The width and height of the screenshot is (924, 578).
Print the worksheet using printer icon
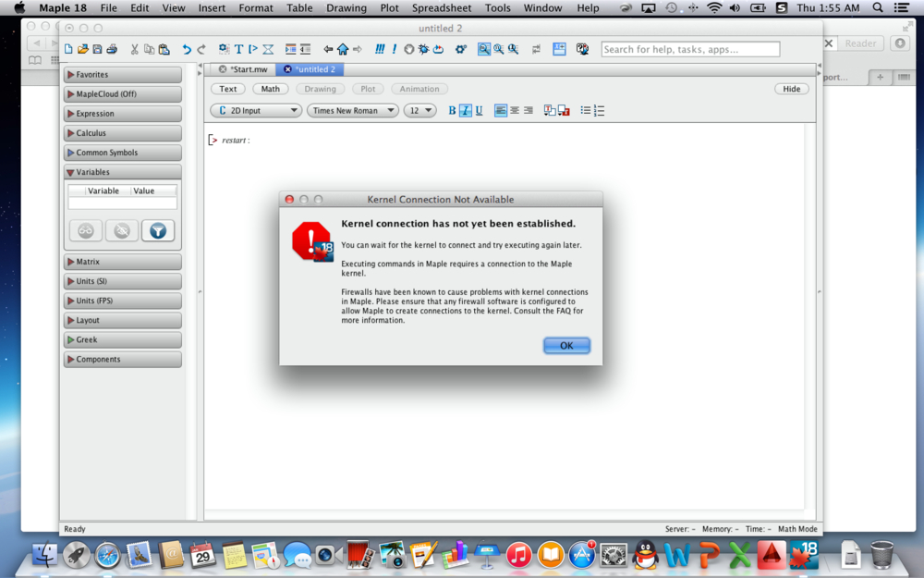pyautogui.click(x=112, y=50)
